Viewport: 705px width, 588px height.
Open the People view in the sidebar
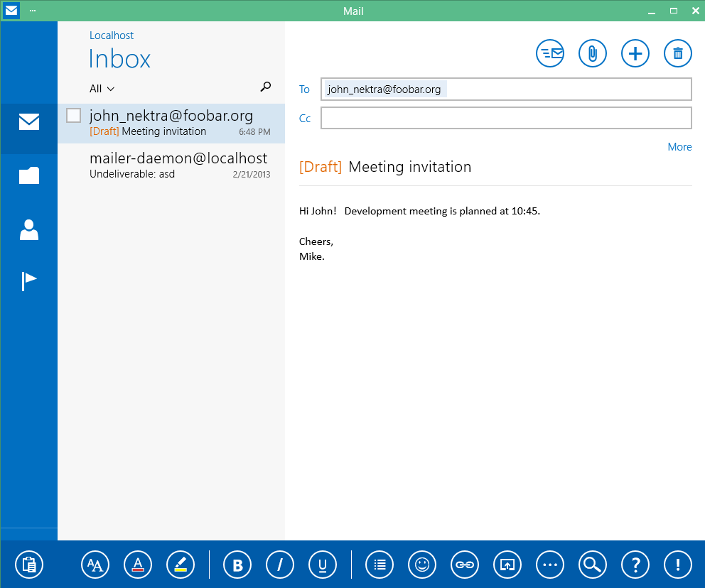(x=29, y=229)
